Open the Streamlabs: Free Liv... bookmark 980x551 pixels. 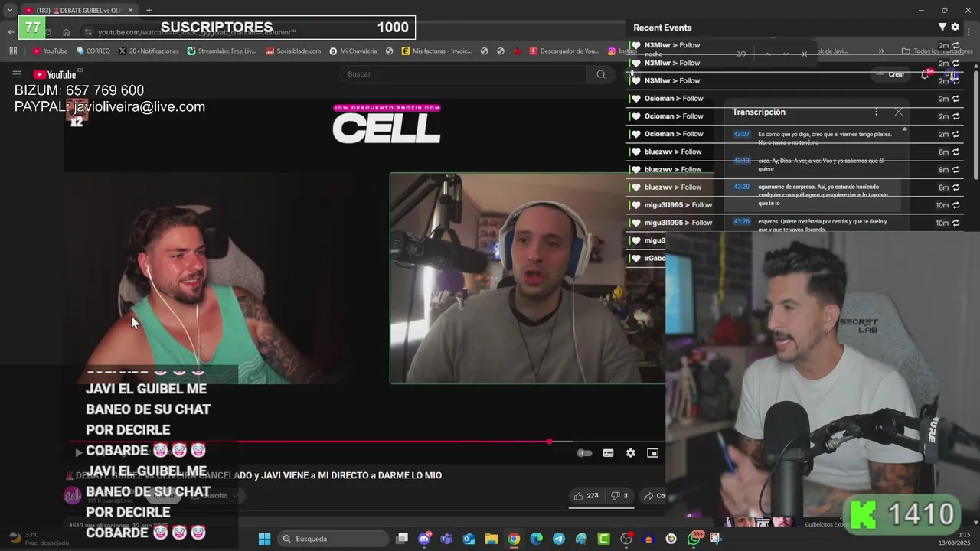[x=222, y=51]
